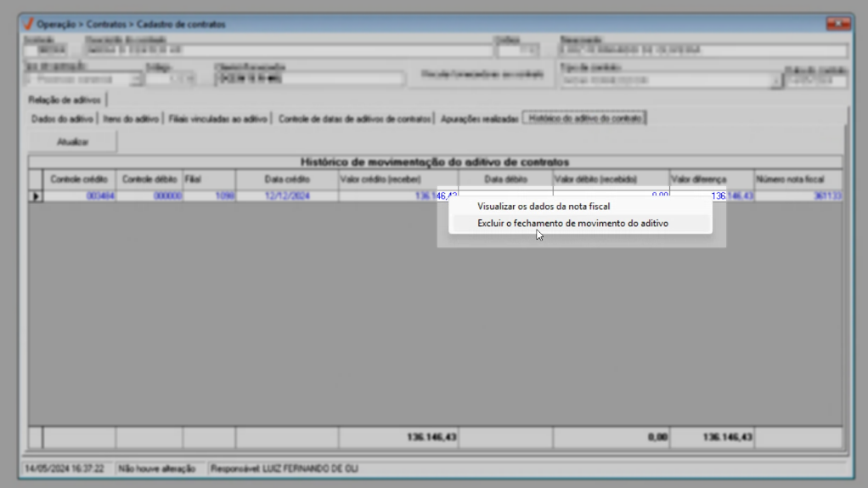Click the Controle débito column header
Viewport: 868px width, 488px height.
point(149,179)
